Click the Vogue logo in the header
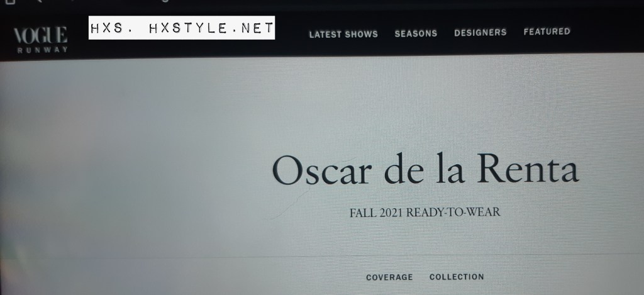Image resolution: width=644 pixels, height=295 pixels. [40, 35]
